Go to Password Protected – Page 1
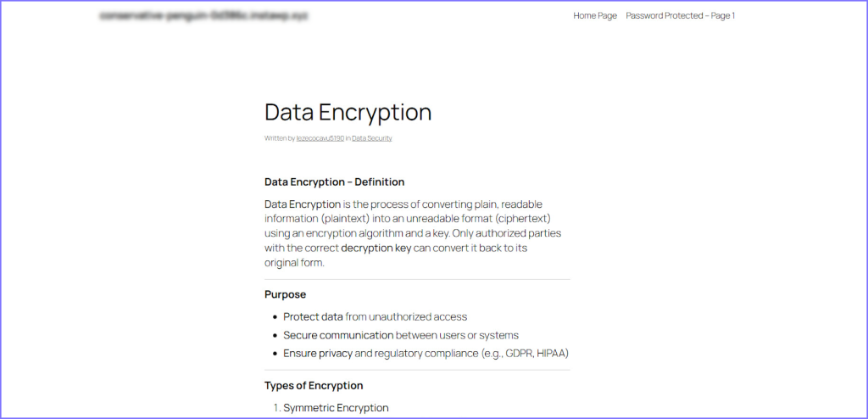 [680, 15]
